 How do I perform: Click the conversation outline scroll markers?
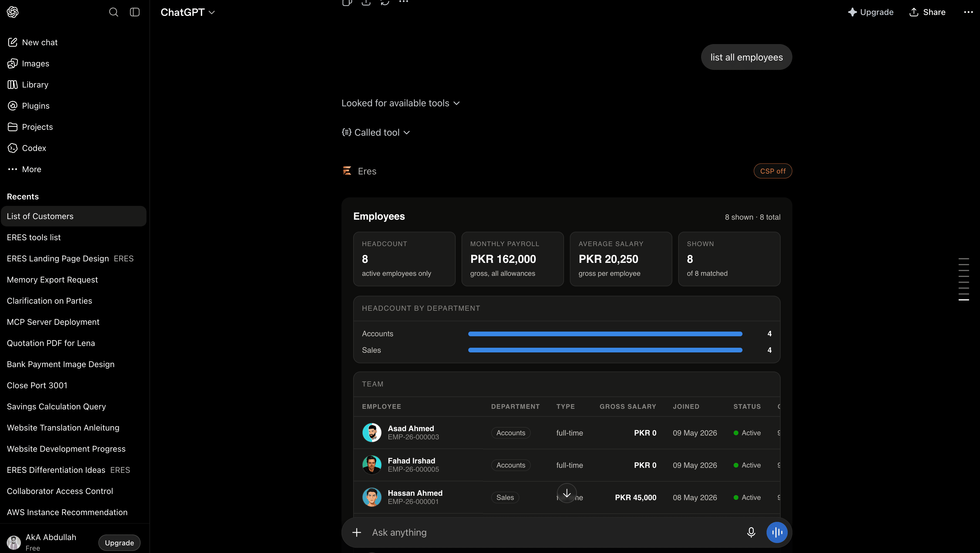[x=963, y=279]
